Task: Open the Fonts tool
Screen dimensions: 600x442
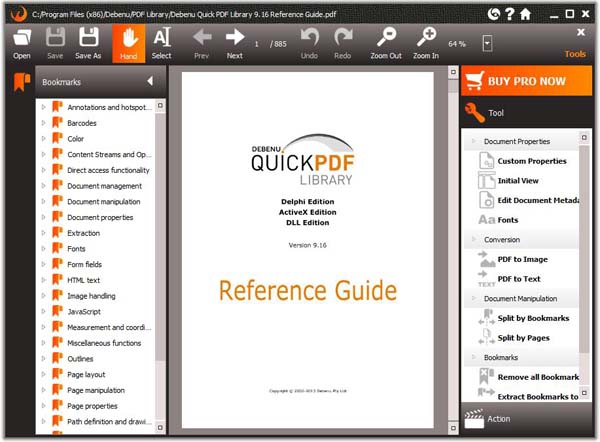Action: coord(498,220)
